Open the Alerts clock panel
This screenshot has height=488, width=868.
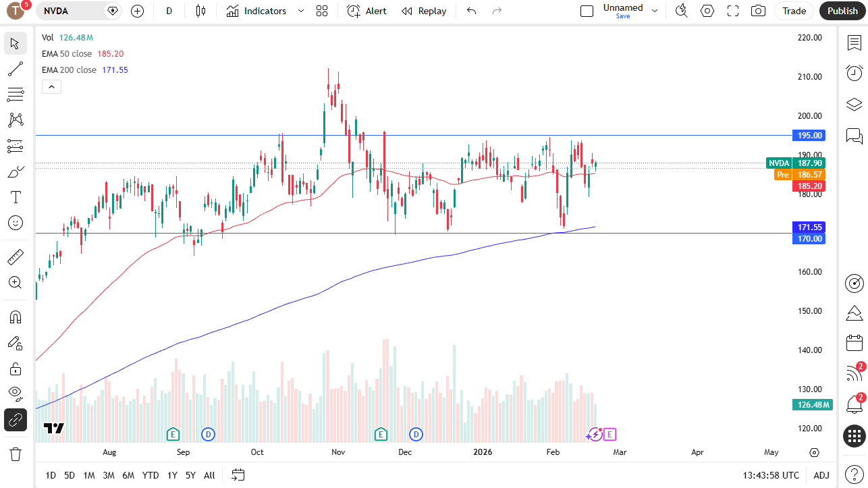pos(855,73)
